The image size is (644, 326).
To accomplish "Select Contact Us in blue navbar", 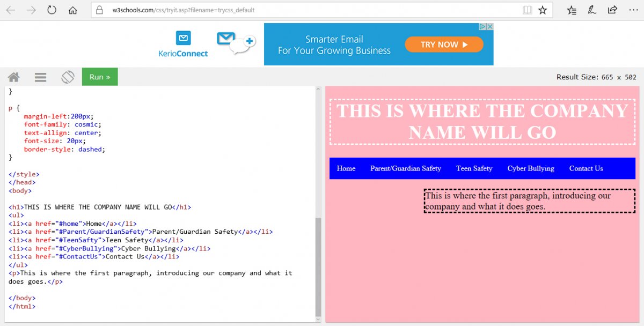I will click(586, 168).
